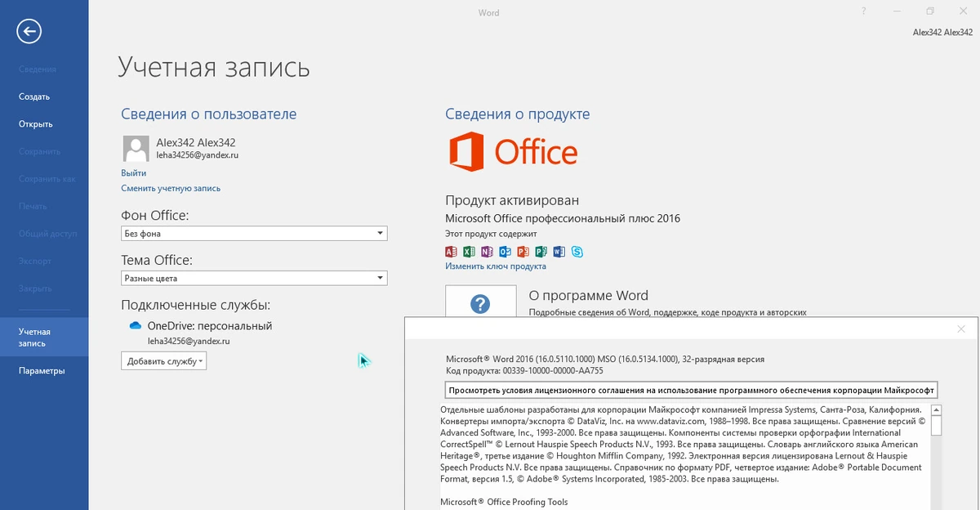Click the Outlook icon in product list
This screenshot has height=510, width=980.
pos(505,252)
